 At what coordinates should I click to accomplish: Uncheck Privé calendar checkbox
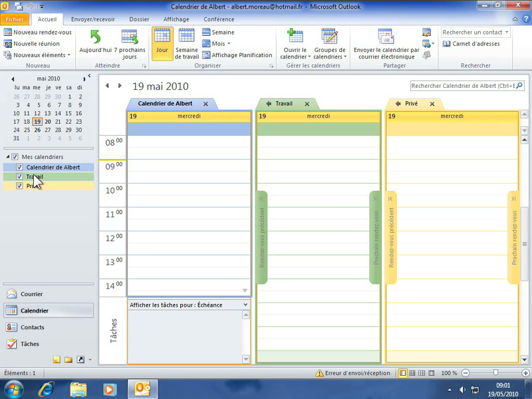(x=19, y=186)
